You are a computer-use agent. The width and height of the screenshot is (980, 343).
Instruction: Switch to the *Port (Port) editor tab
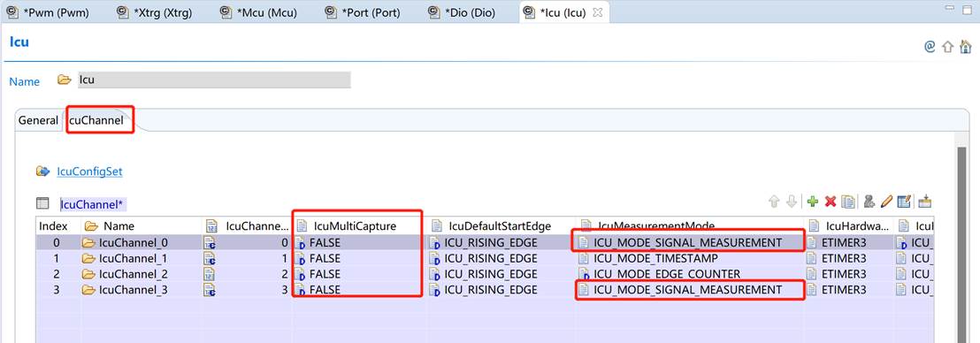364,12
